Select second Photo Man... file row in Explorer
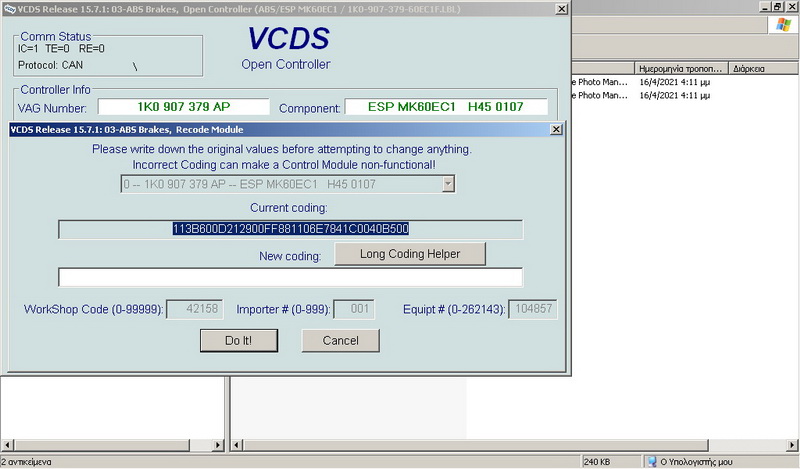This screenshot has width=800, height=469. [599, 95]
